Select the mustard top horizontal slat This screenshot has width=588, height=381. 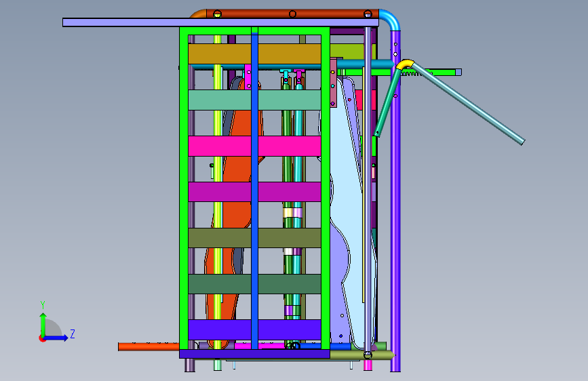pos(254,54)
